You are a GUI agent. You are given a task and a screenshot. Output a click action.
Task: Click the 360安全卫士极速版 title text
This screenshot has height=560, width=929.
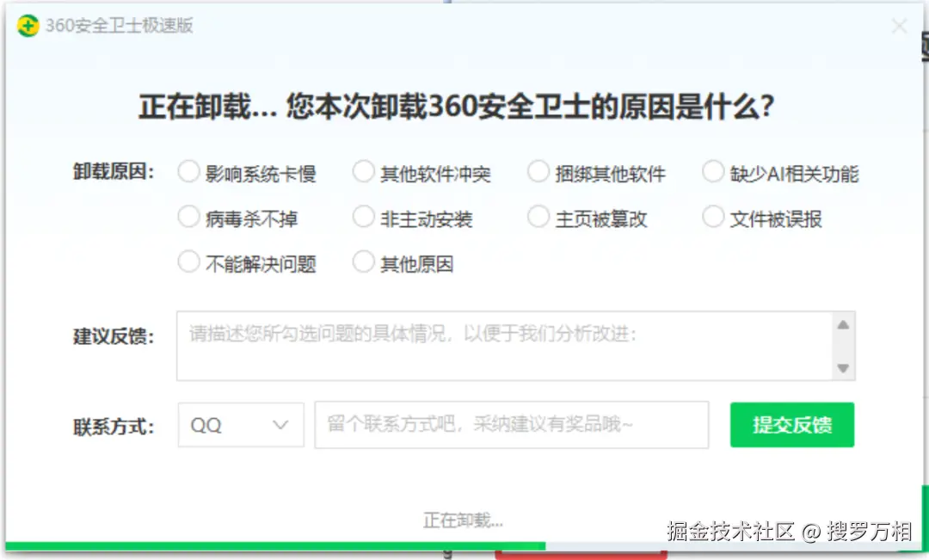click(119, 26)
